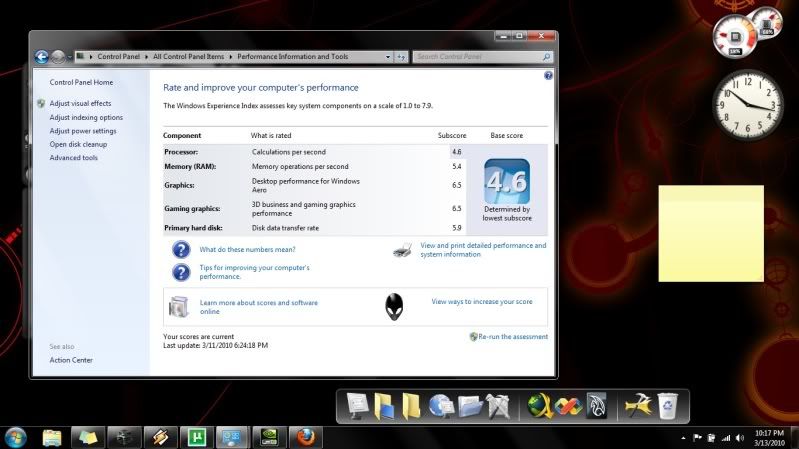The image size is (799, 449).
Task: Open Adjust indexing options
Action: pos(86,117)
